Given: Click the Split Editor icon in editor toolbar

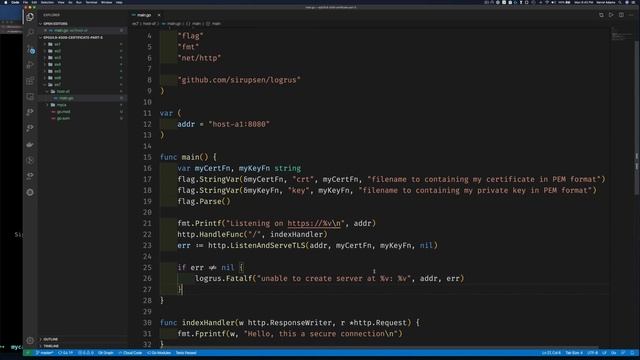Looking at the screenshot, I should tap(621, 15).
